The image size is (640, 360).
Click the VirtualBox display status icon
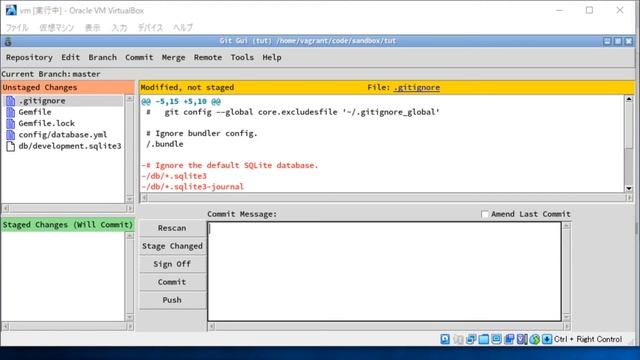496,339
